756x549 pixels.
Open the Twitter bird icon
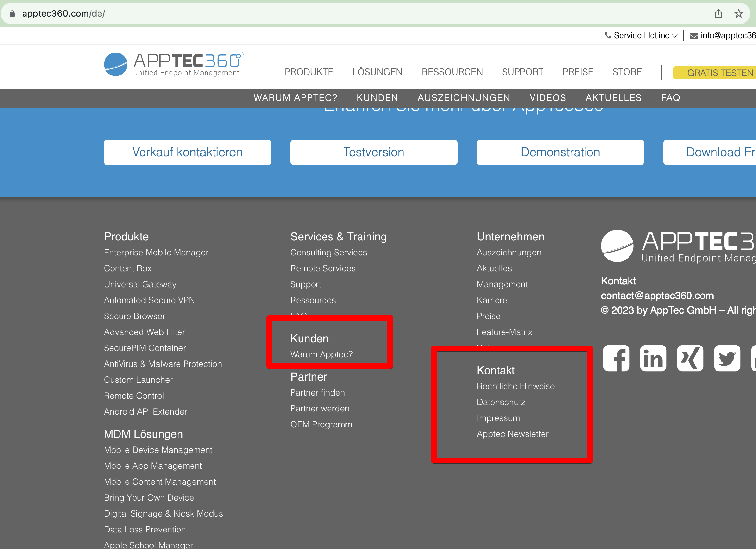click(x=727, y=359)
